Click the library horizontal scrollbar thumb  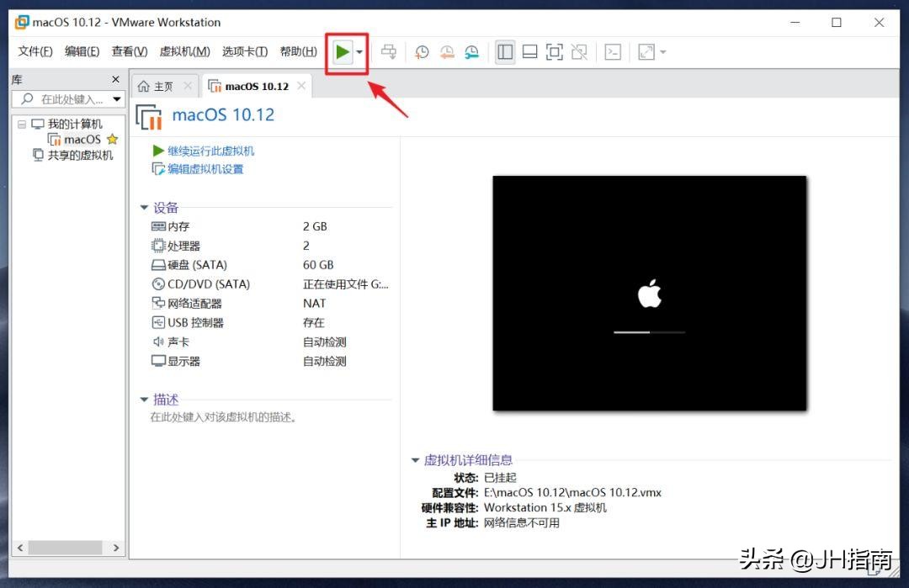[66, 548]
